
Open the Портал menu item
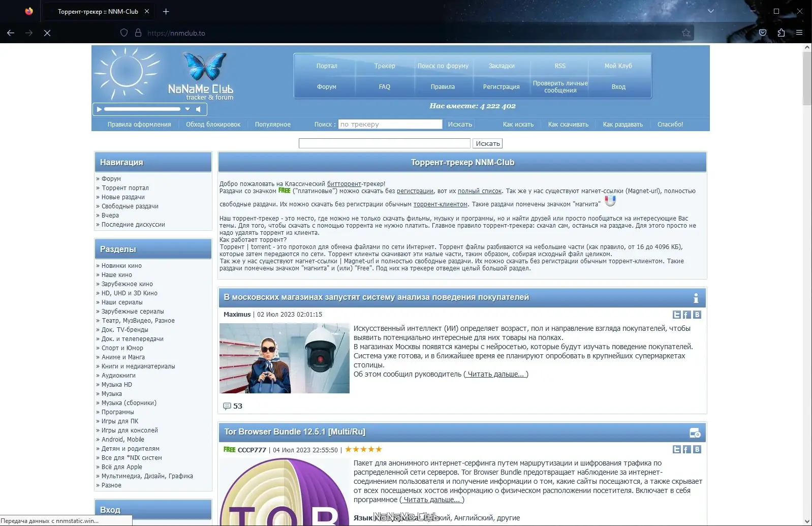point(327,66)
